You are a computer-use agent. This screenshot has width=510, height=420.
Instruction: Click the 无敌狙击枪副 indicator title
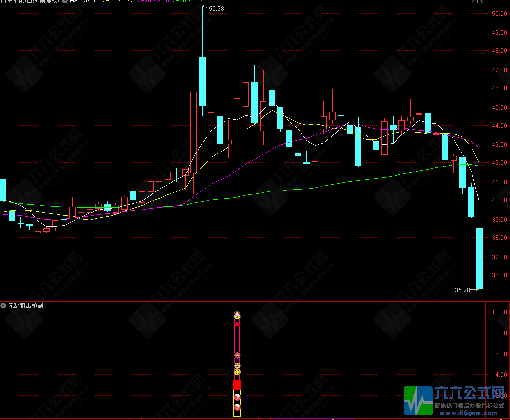click(x=25, y=305)
